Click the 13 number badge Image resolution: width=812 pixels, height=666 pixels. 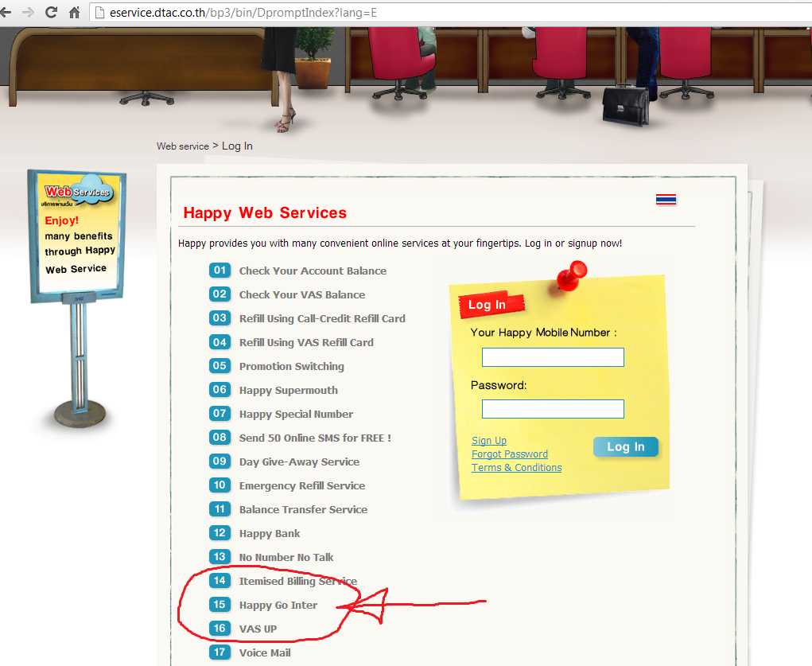[220, 557]
